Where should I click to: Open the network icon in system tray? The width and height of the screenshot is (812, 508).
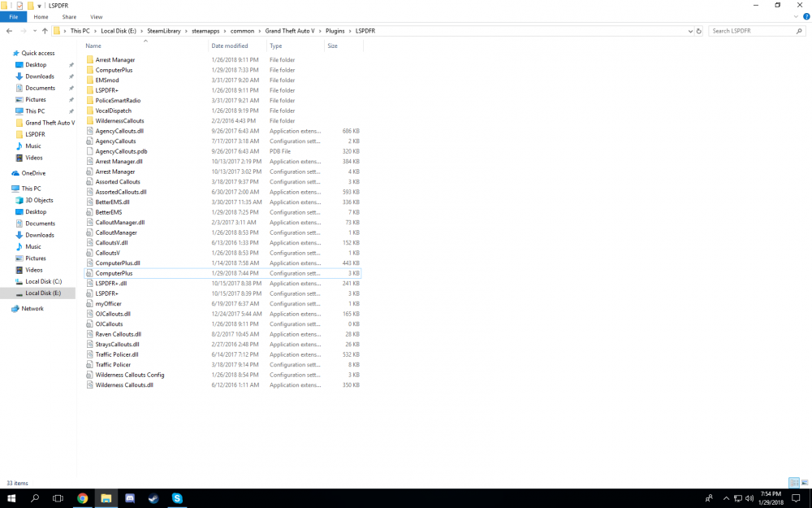[x=738, y=498]
